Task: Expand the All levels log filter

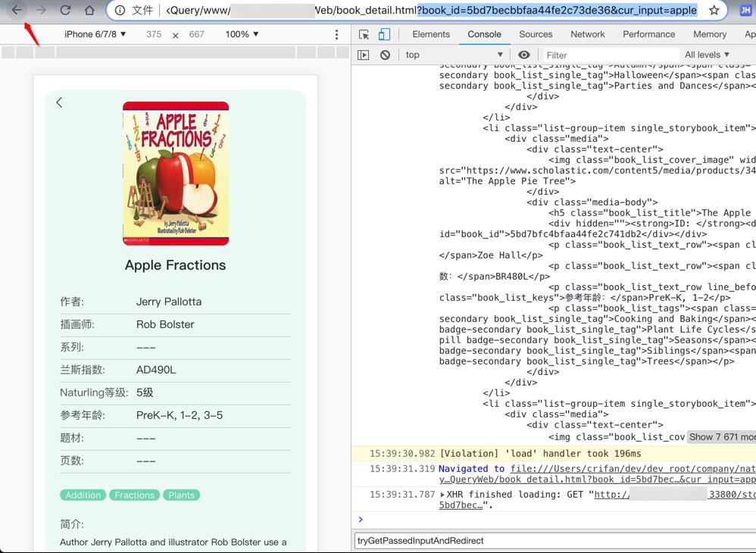Action: [x=707, y=55]
